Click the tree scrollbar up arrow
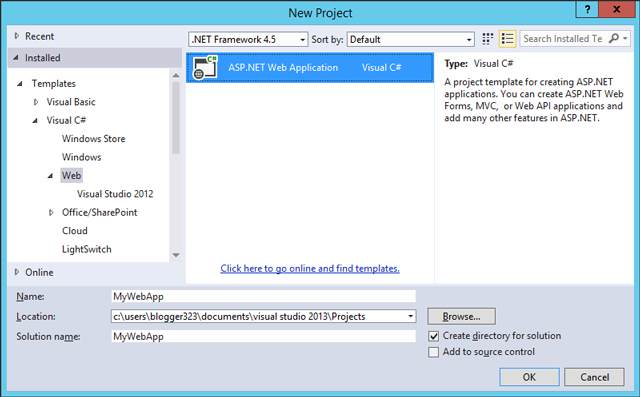Viewport: 640px width, 397px height. [176, 75]
